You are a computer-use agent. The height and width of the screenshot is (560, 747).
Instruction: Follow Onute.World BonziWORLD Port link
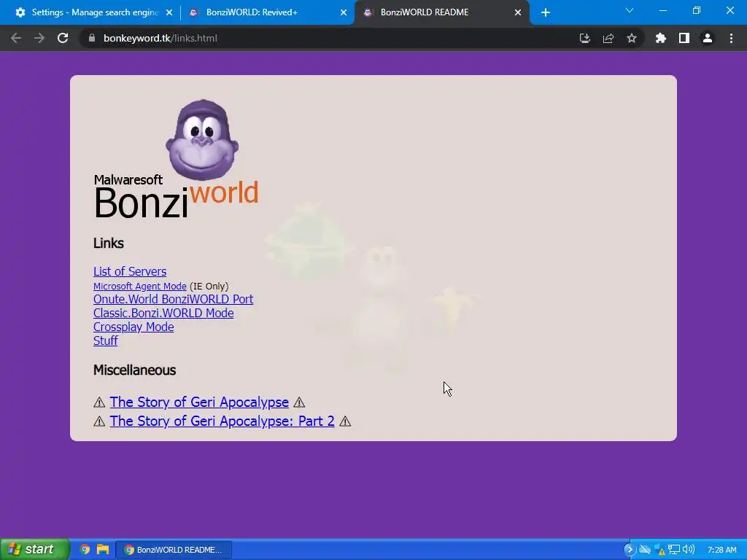coord(173,299)
